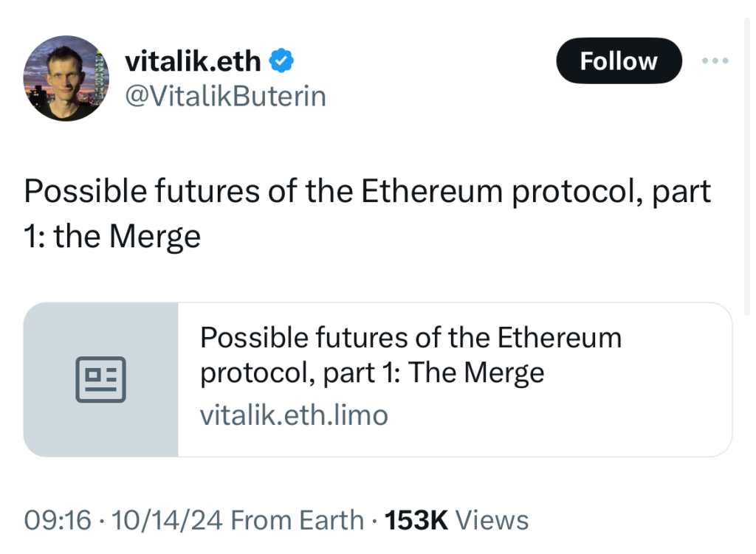
Task: Click the vitalik.eth display name
Action: pyautogui.click(x=193, y=61)
